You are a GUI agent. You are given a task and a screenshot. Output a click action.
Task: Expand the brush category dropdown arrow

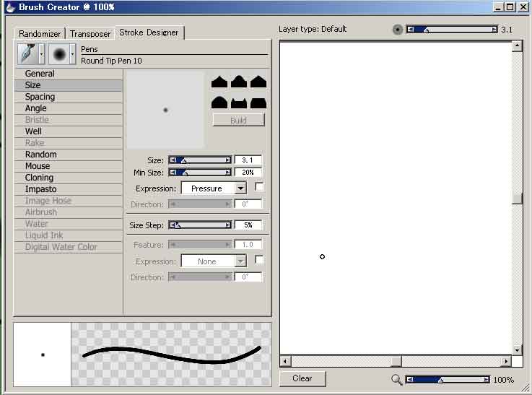click(42, 54)
